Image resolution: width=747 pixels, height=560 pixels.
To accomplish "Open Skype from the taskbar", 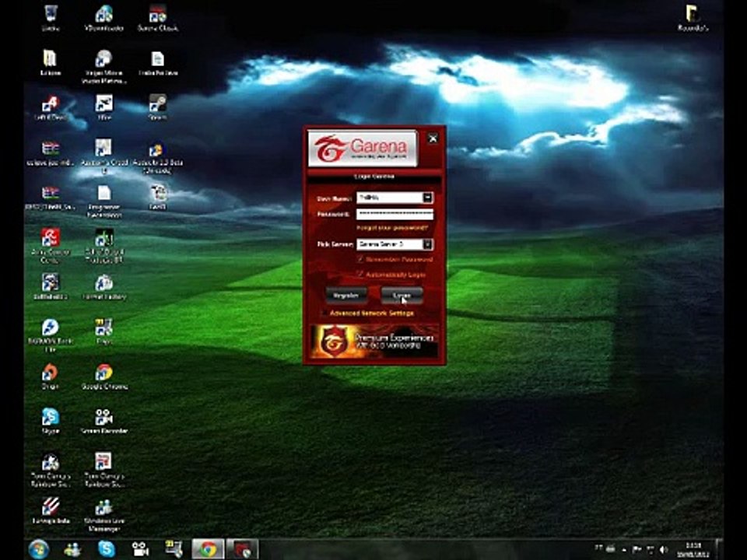I will point(107,549).
